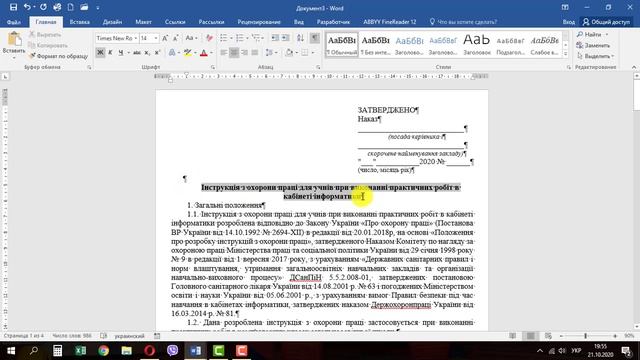640x360 pixels.
Task: Expand the numbered list dropdown
Action: 247,38
